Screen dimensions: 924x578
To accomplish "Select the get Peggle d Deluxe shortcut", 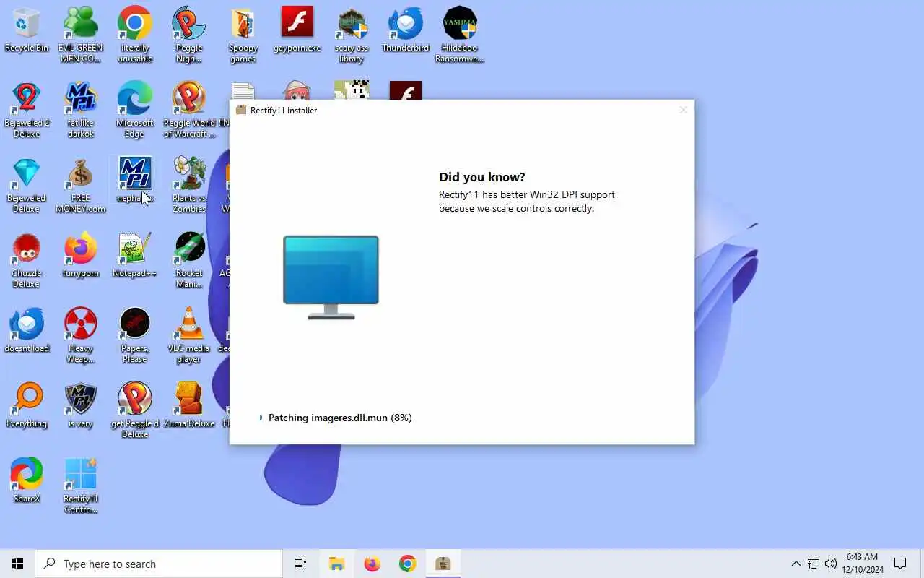I will (135, 410).
